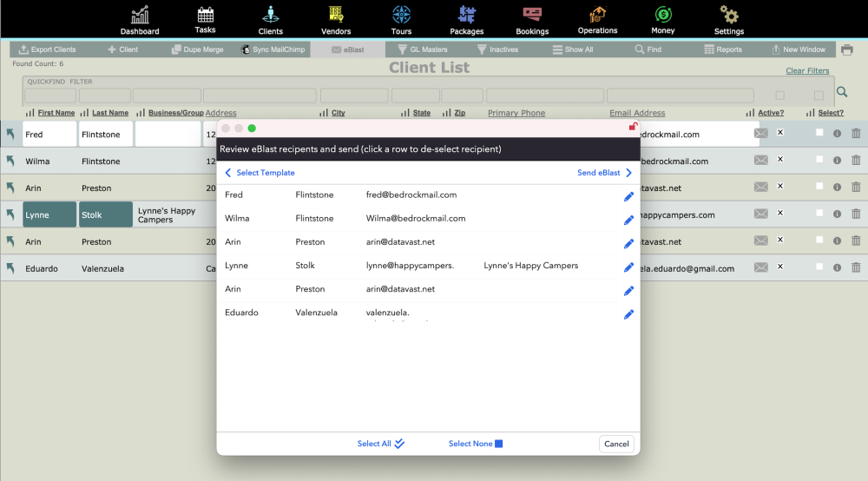Delete Fred's record with trash icon
868x481 pixels.
point(856,133)
